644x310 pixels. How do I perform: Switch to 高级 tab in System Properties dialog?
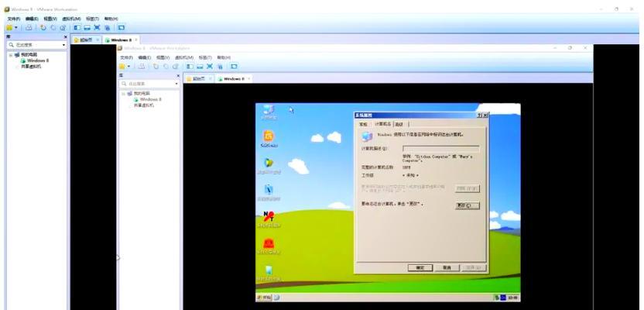(399, 124)
